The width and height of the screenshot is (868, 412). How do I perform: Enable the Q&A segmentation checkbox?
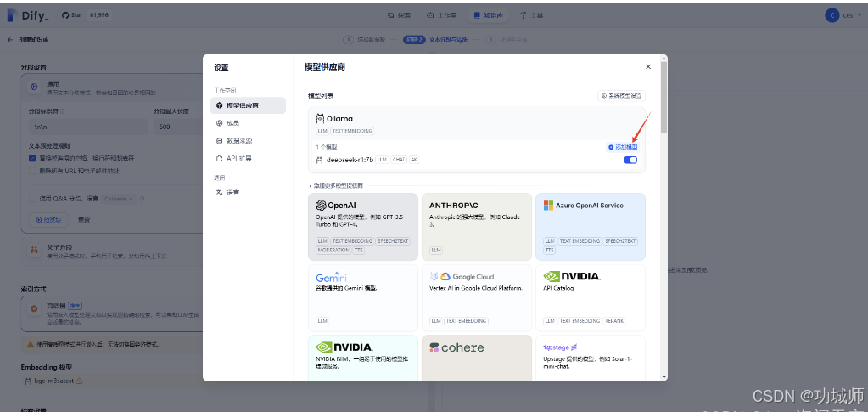32,199
